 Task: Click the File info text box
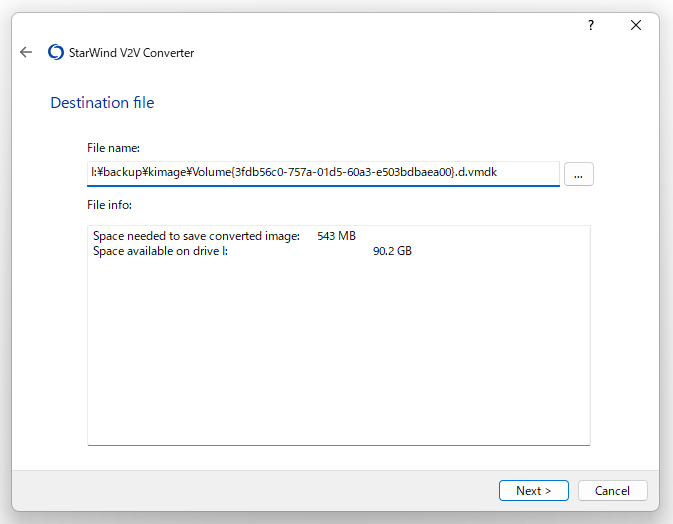point(339,336)
